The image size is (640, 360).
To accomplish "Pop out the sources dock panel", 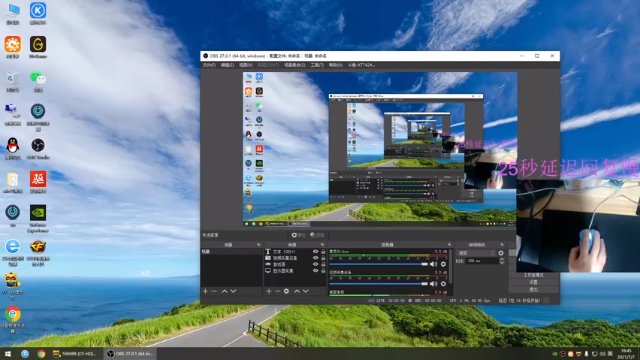I will [x=322, y=244].
